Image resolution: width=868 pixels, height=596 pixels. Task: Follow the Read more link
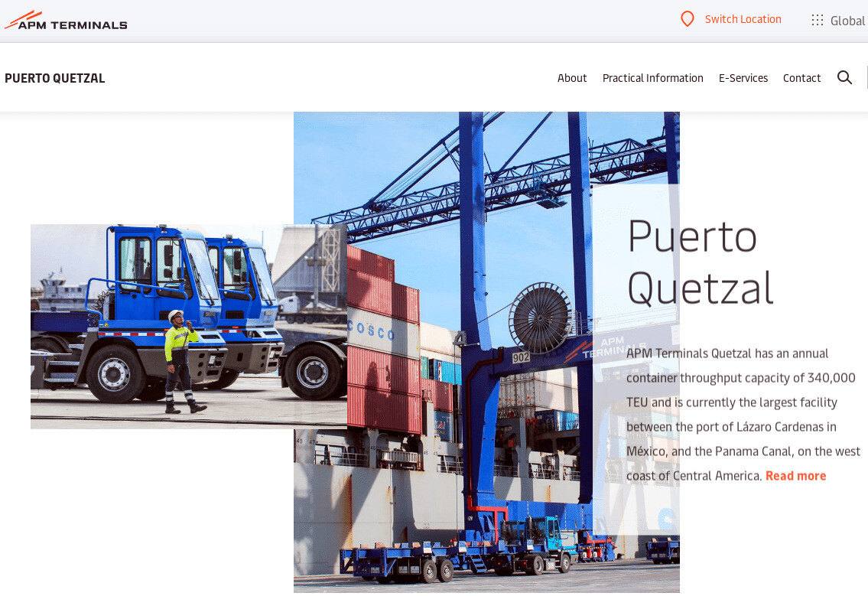(795, 476)
